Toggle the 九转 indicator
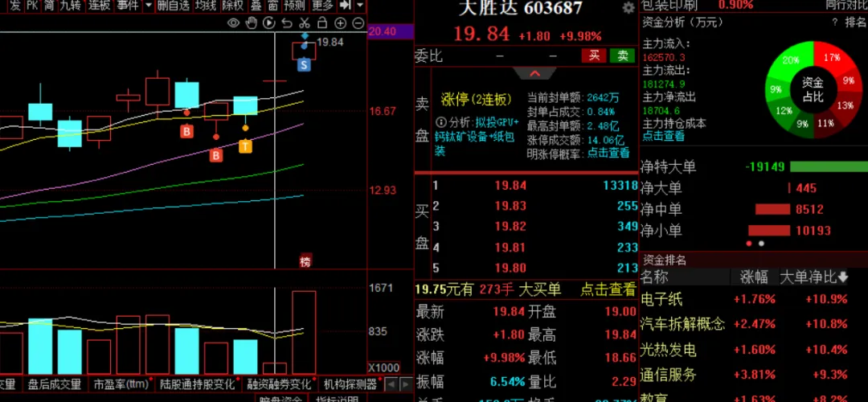868x402 pixels. click(x=70, y=6)
